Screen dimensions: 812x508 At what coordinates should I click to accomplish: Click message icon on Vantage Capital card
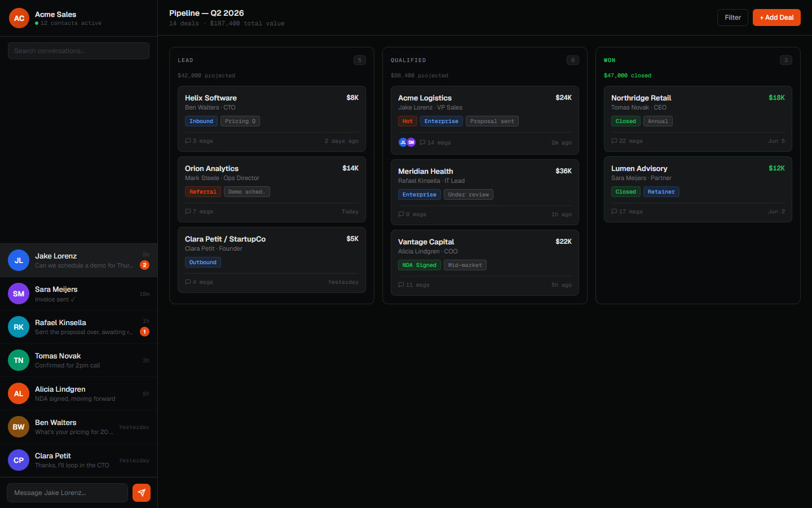(x=401, y=285)
